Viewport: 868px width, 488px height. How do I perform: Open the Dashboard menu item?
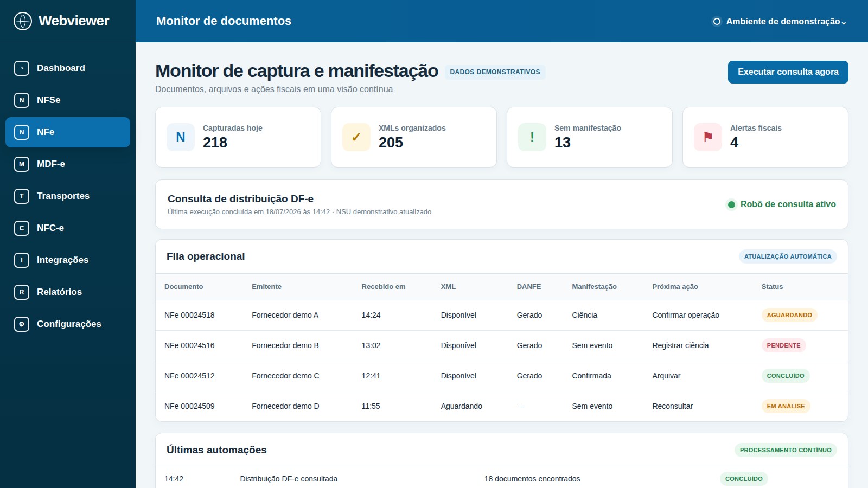[68, 68]
